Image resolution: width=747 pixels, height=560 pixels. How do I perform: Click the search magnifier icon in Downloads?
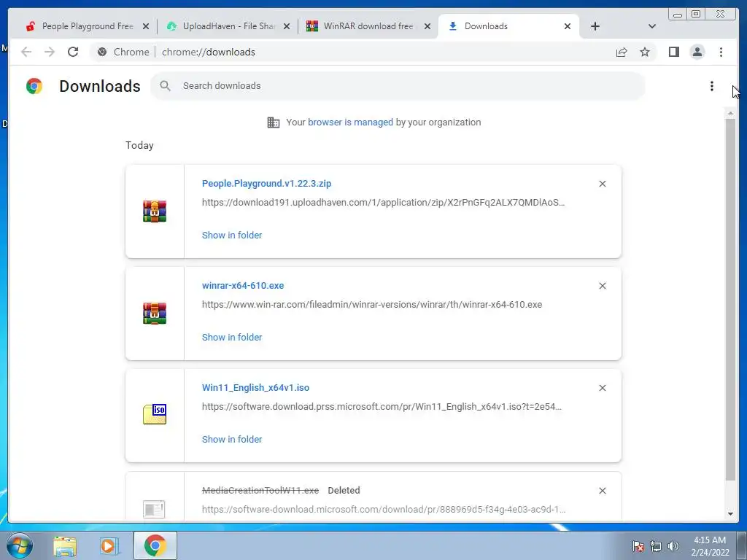click(166, 86)
